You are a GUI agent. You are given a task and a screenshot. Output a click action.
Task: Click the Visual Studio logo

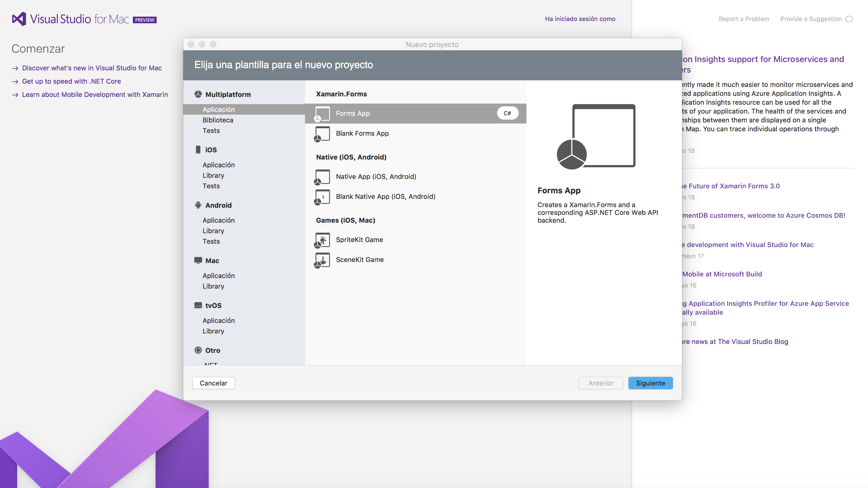click(20, 19)
